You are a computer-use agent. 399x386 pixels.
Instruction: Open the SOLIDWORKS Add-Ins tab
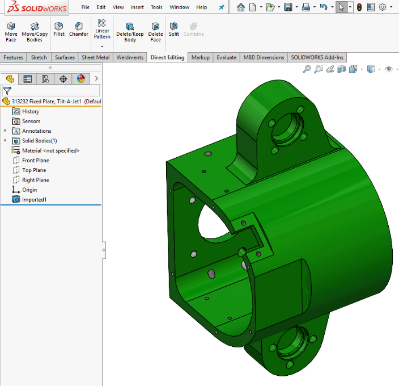pyautogui.click(x=317, y=57)
